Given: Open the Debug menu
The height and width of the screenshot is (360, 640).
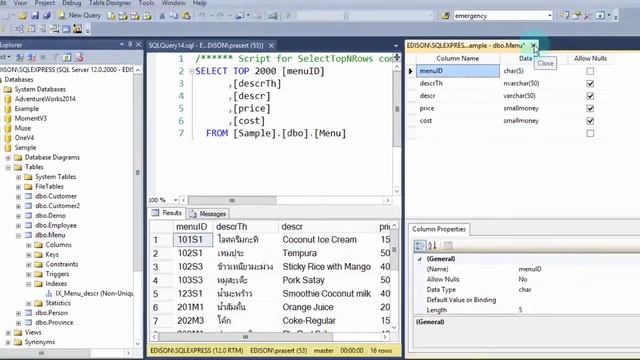Looking at the screenshot, I should pos(71,3).
